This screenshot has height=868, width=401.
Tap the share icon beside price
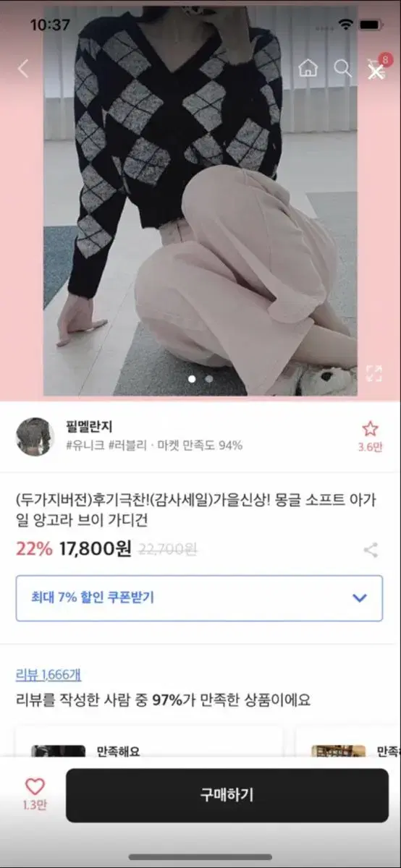[x=371, y=550]
